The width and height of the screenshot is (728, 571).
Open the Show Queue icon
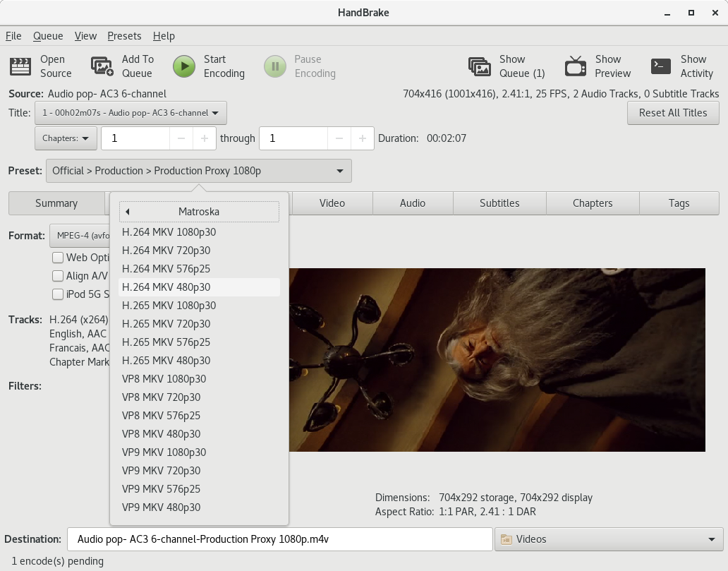(x=480, y=66)
